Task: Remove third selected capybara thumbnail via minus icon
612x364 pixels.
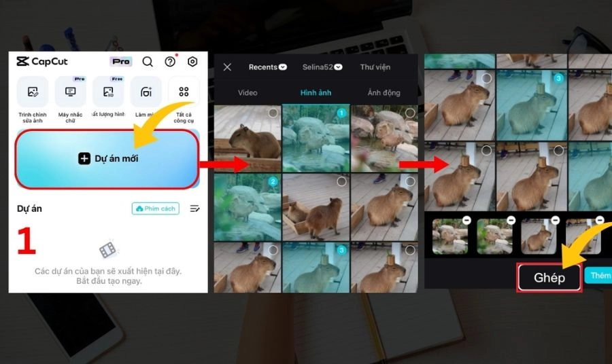Action: 556,220
